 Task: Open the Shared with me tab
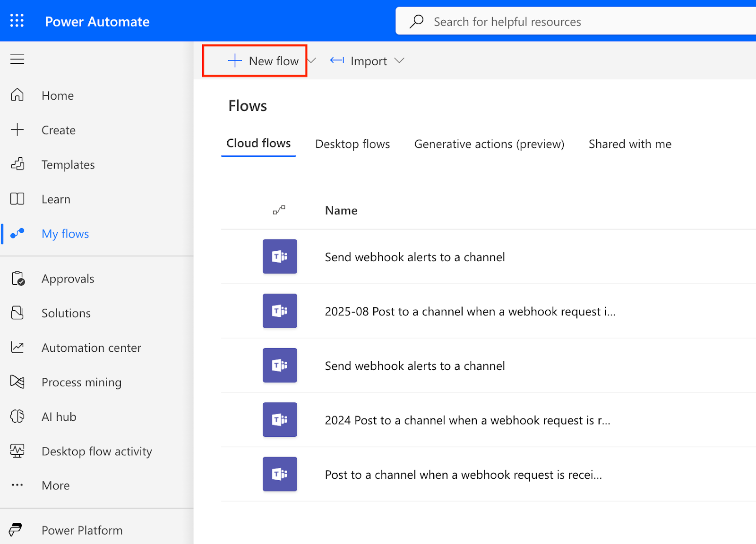tap(630, 144)
